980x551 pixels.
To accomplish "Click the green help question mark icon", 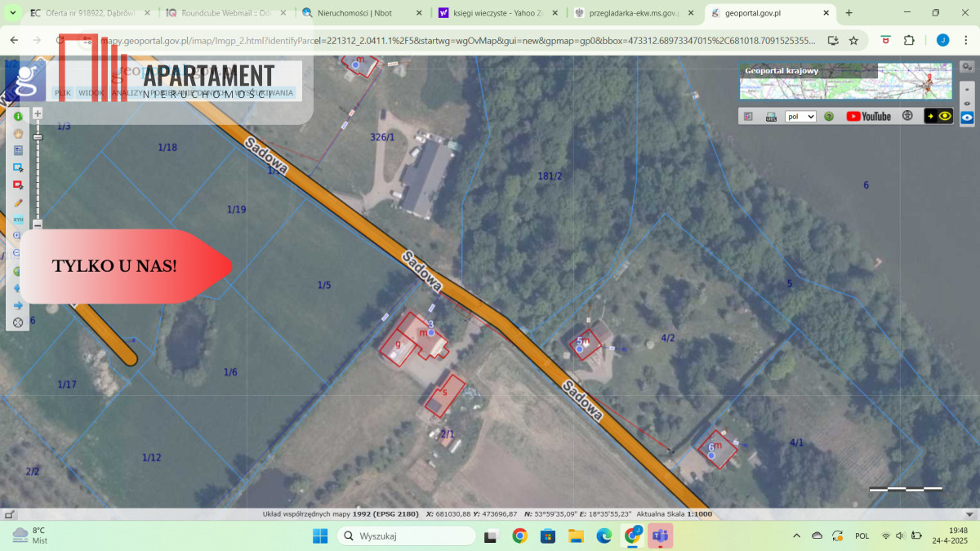I will (829, 117).
